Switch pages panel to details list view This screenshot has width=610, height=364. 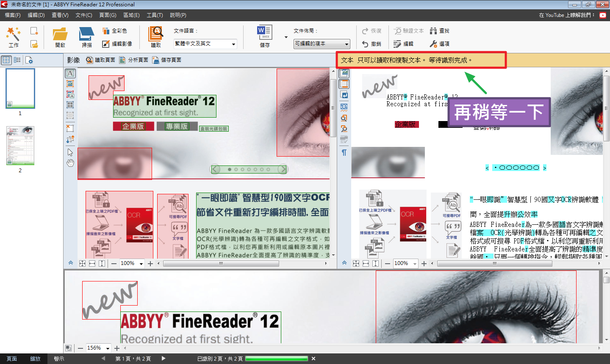pos(17,60)
